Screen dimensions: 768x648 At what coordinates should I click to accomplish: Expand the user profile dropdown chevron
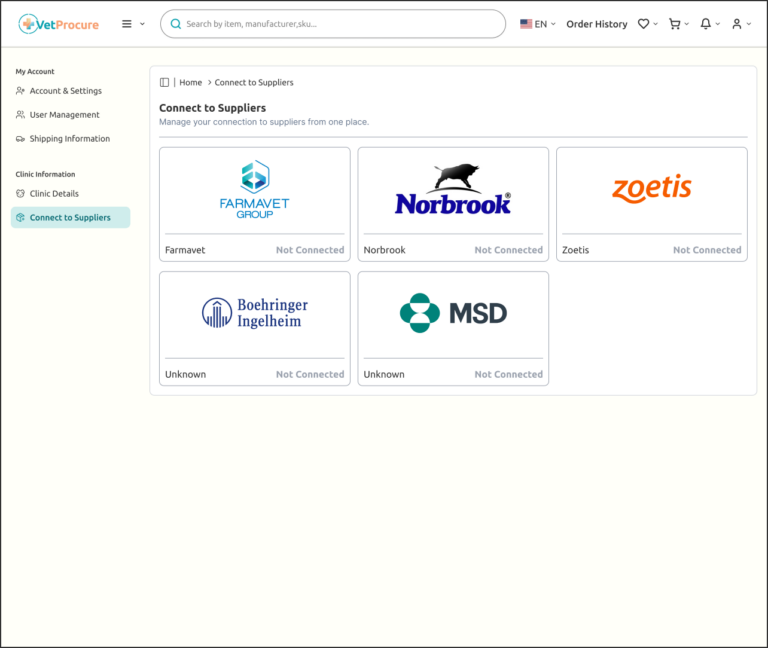[749, 24]
